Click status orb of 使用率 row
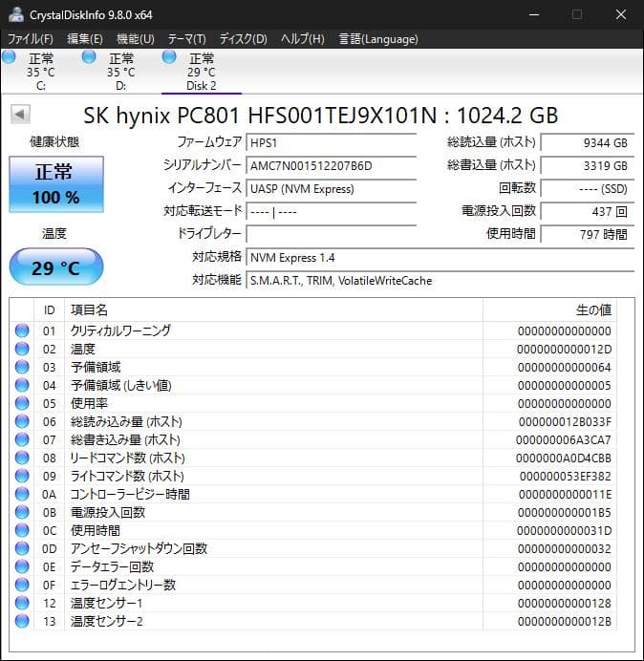 [22, 403]
